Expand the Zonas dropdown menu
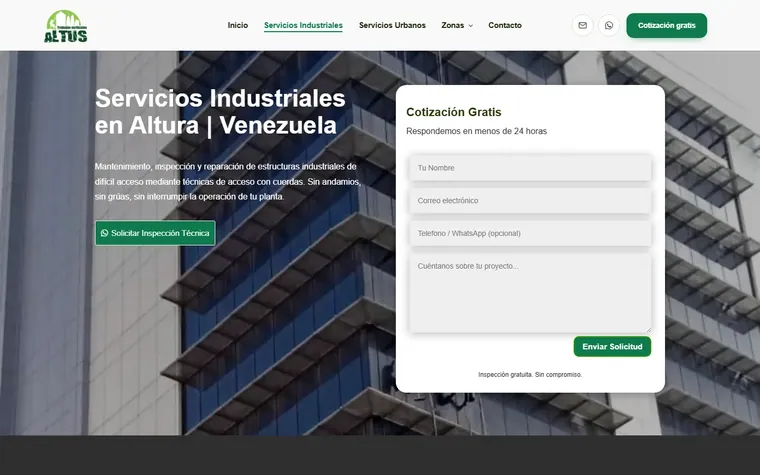This screenshot has width=760, height=475. tap(457, 25)
